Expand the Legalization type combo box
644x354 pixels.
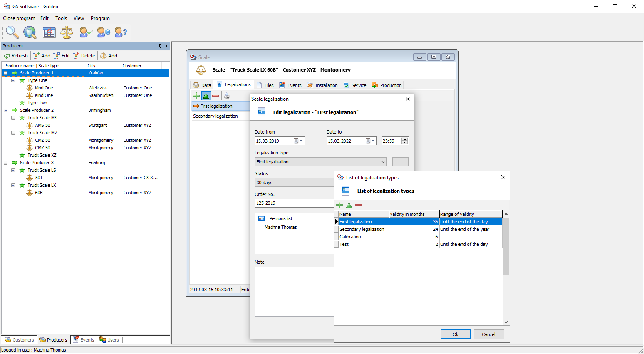[383, 162]
